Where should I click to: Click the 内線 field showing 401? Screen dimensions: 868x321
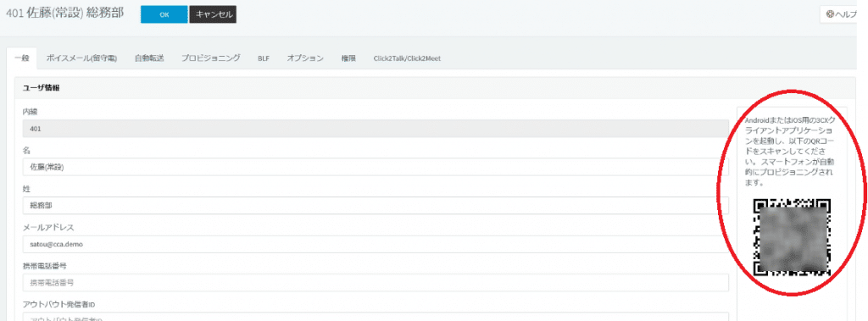[376, 129]
